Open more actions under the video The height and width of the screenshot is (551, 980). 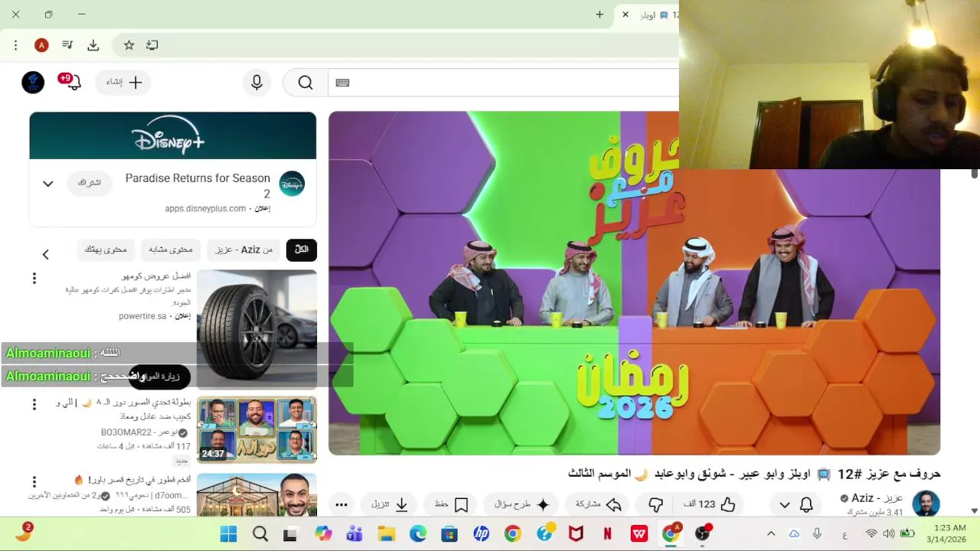[x=341, y=504]
